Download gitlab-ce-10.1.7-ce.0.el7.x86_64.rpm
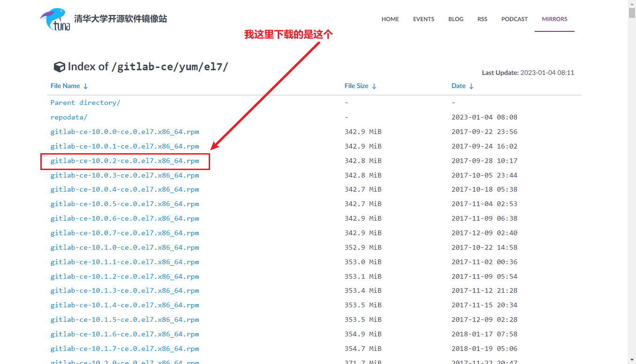 click(x=125, y=349)
